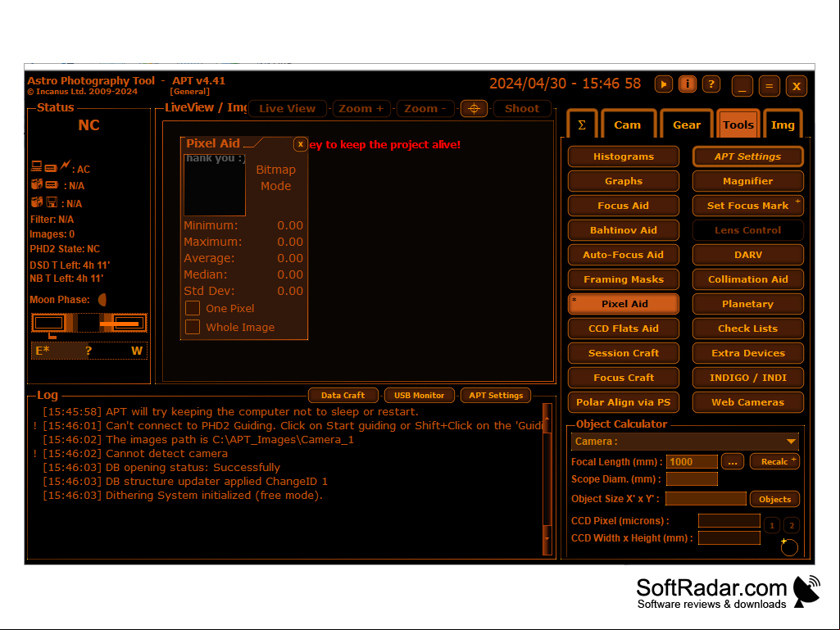Click the Recalc button
The image size is (840, 630).
click(x=774, y=462)
